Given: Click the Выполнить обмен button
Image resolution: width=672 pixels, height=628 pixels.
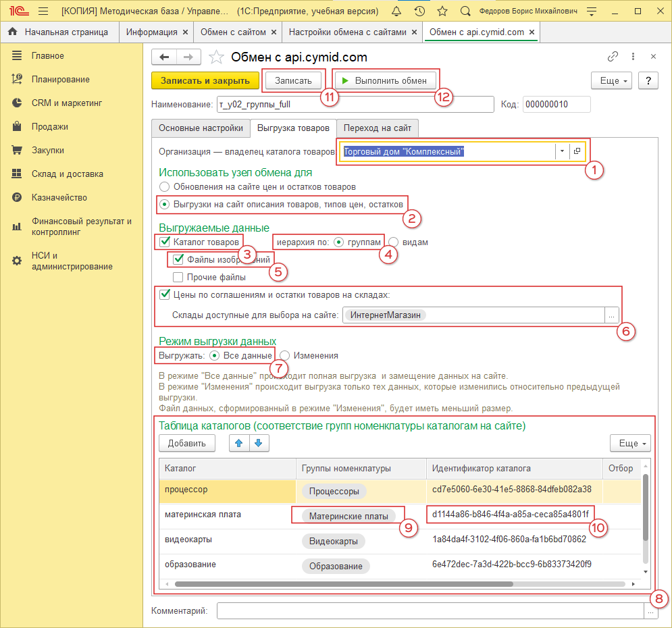Looking at the screenshot, I should [x=384, y=80].
